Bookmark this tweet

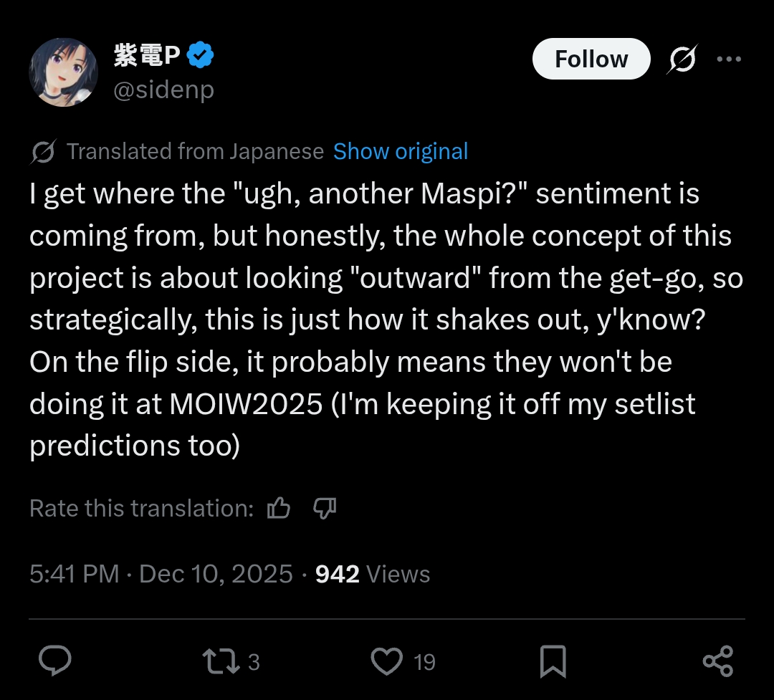coord(553,661)
